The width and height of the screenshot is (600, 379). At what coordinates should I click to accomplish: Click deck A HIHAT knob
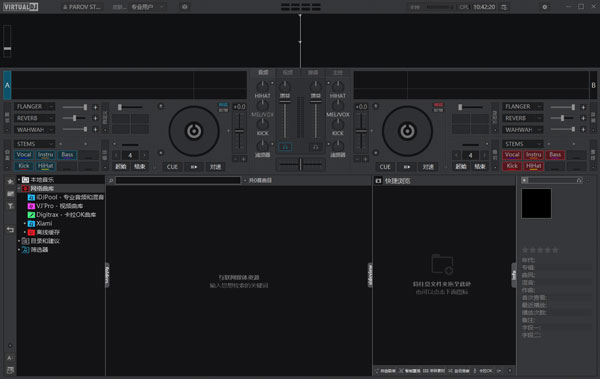(262, 86)
